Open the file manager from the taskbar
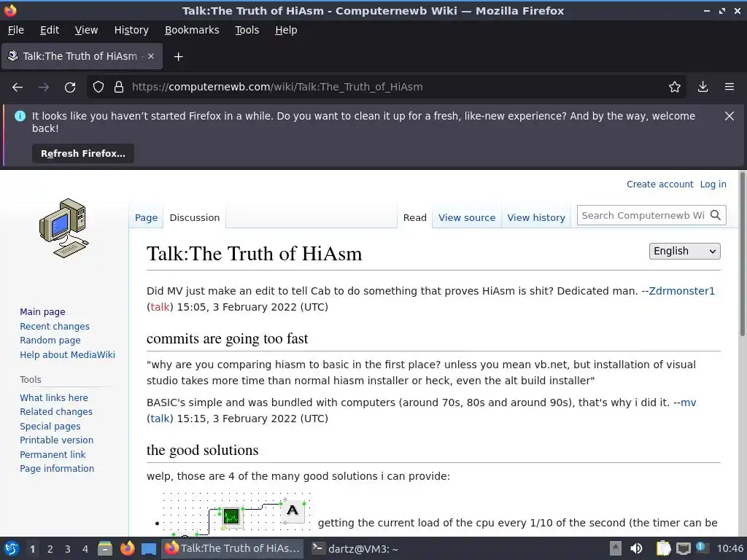Viewport: 747px width, 560px height. pos(105,548)
